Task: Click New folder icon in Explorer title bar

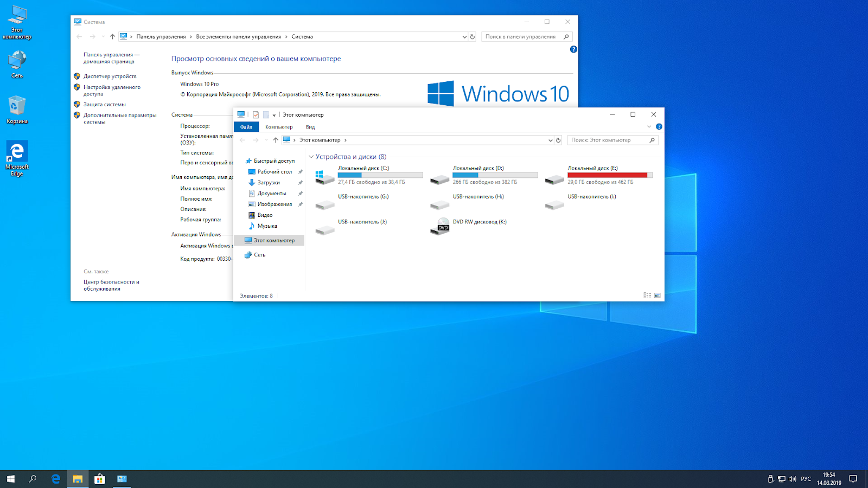Action: (266, 114)
